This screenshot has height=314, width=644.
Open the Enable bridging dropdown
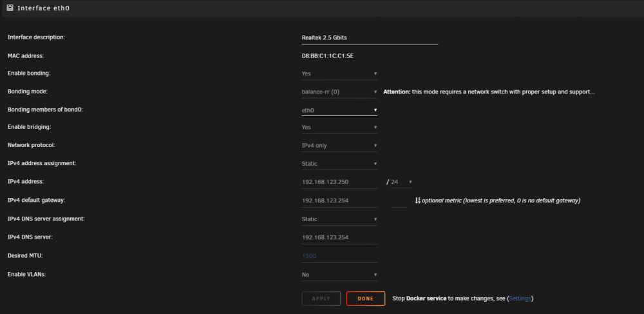[339, 128]
